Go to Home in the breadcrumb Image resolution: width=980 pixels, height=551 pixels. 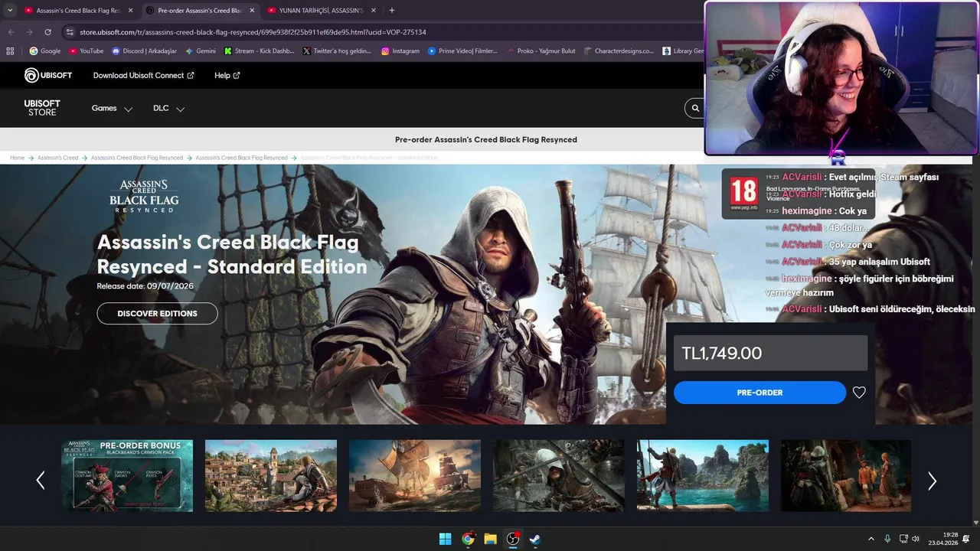click(17, 158)
